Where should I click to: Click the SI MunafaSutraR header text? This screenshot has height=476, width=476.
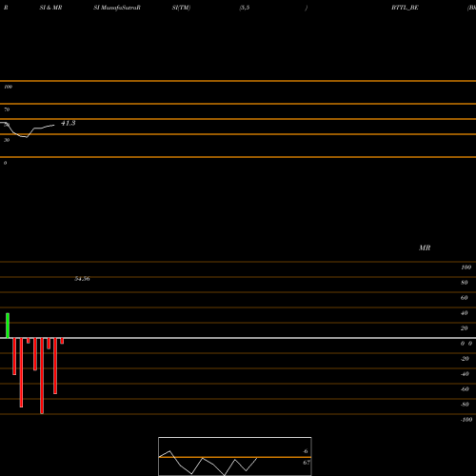click(x=117, y=8)
